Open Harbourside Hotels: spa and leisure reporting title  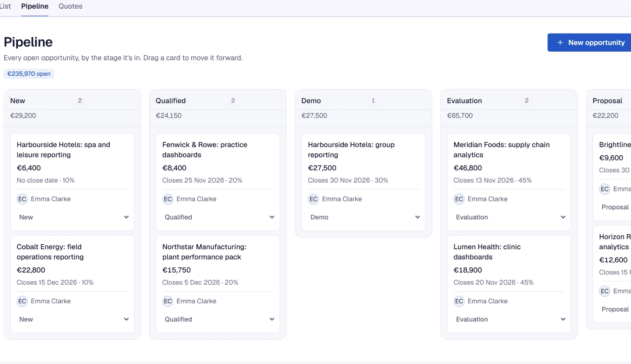click(63, 150)
